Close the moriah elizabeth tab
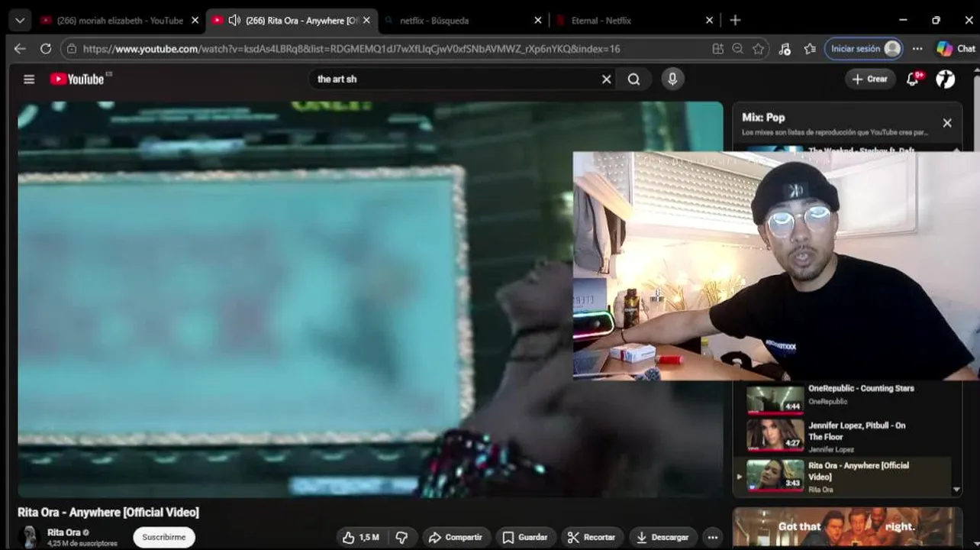Screen dimensions: 980x550 pyautogui.click(x=195, y=21)
